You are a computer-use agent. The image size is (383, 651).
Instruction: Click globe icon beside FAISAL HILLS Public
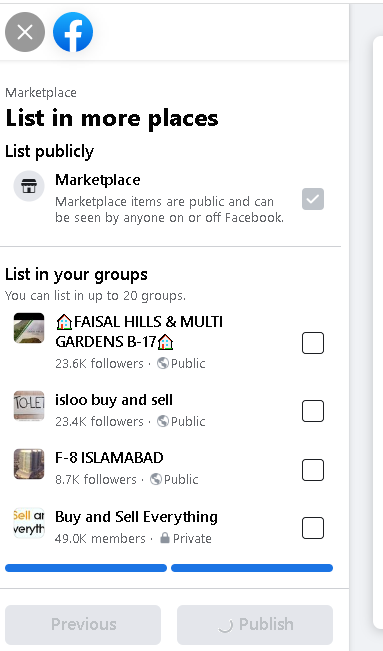click(x=163, y=363)
